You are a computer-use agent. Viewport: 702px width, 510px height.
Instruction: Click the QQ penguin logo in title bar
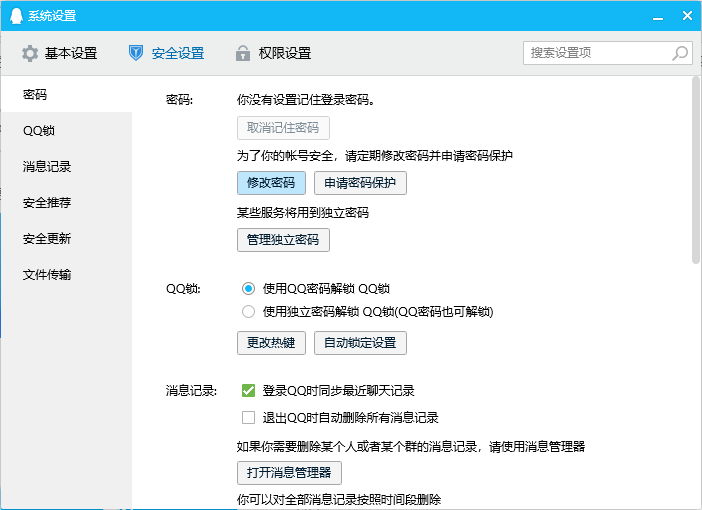[16, 16]
